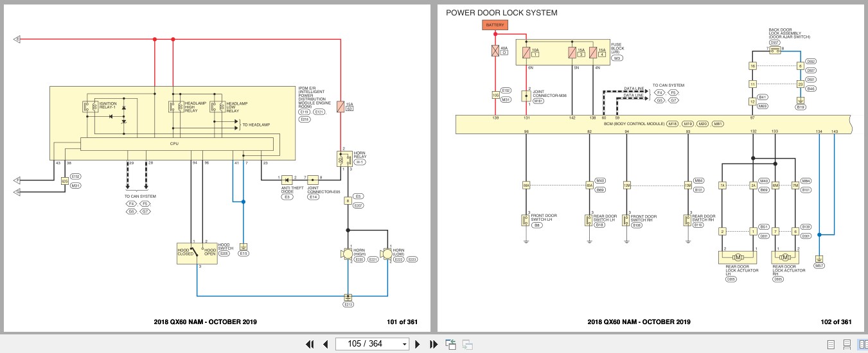This screenshot has width=868, height=353.
Task: Select the CPU block label
Action: 174,144
